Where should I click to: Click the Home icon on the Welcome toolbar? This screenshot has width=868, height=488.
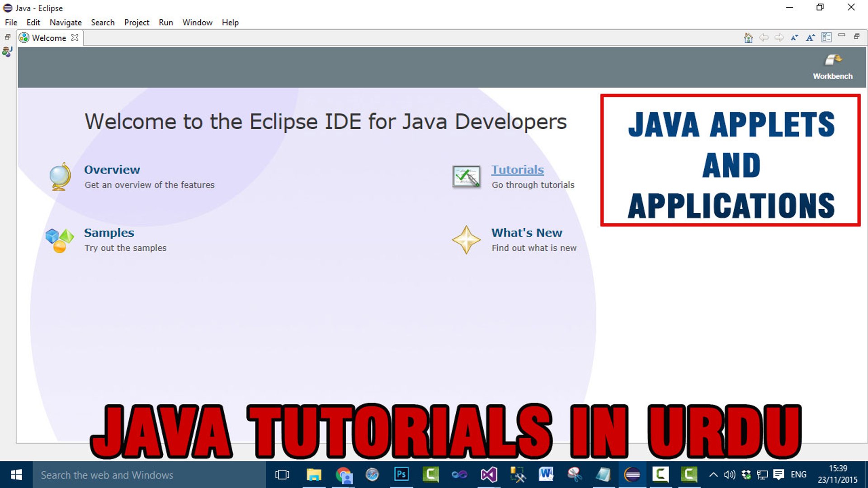coord(748,38)
